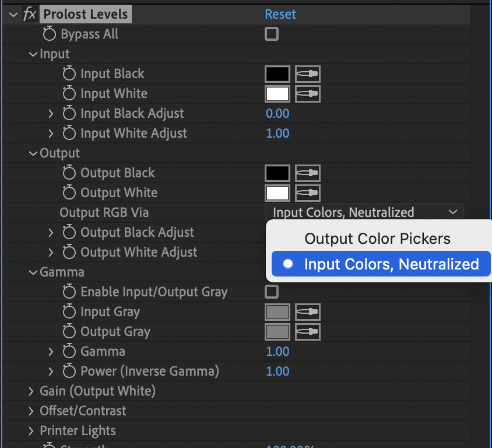
Task: Open the Output White color swatch
Action: [277, 193]
